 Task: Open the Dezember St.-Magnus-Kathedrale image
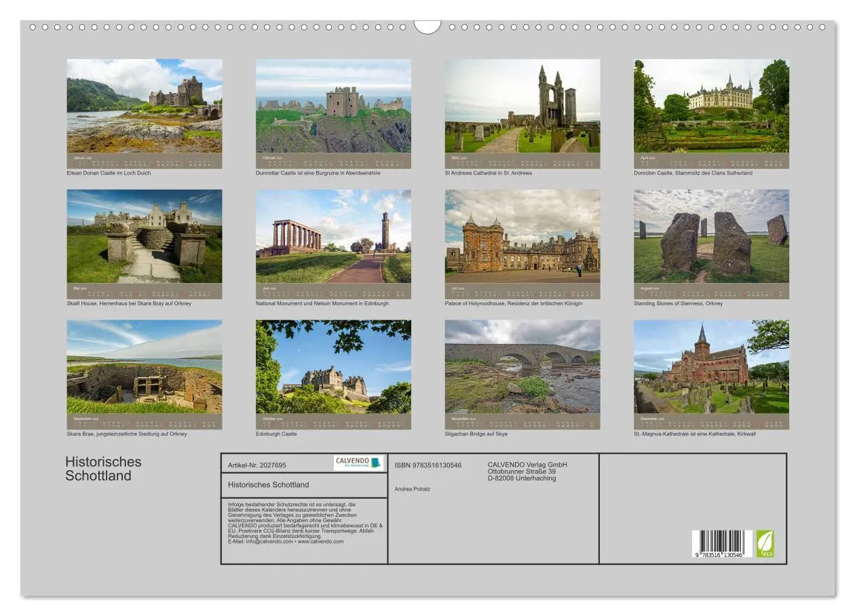715,373
